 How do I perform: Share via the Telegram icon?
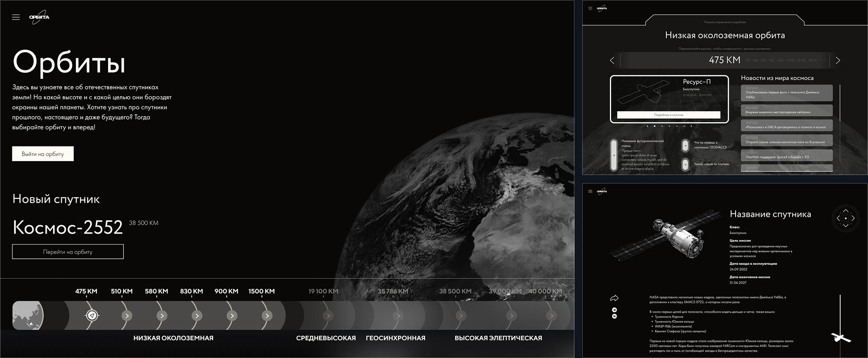click(614, 310)
